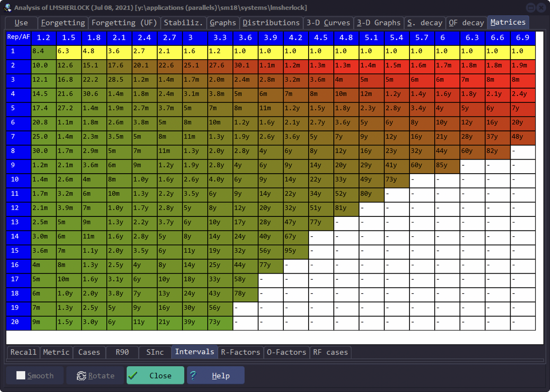
Task: View the 3-D Graphs tab
Action: click(x=379, y=23)
